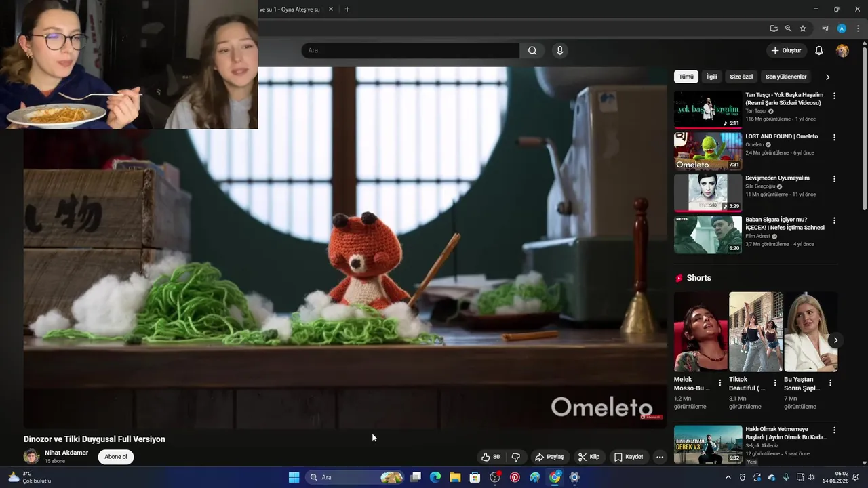Click the Omeleto video player
The width and height of the screenshot is (868, 488).
point(345,247)
